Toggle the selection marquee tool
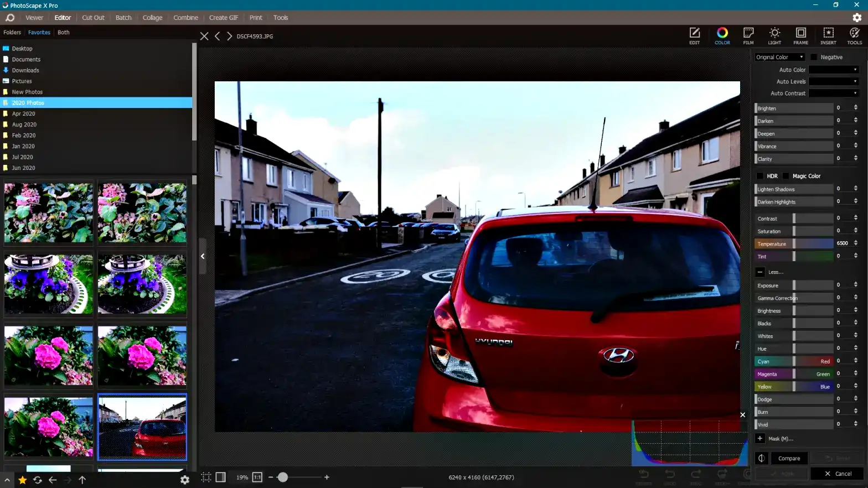This screenshot has height=488, width=868. click(x=206, y=477)
